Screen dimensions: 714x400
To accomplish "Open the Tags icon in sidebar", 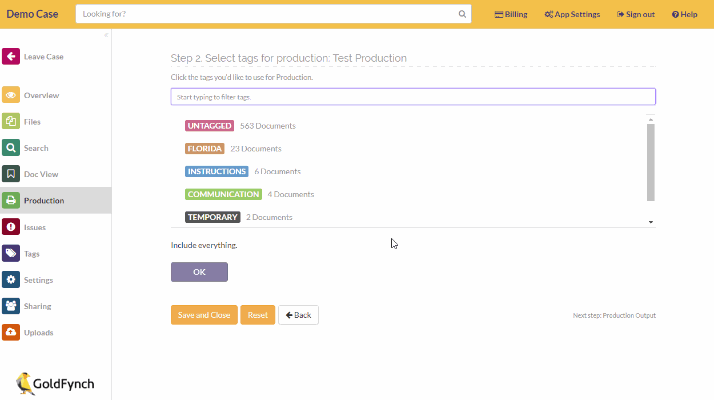I will pos(11,253).
